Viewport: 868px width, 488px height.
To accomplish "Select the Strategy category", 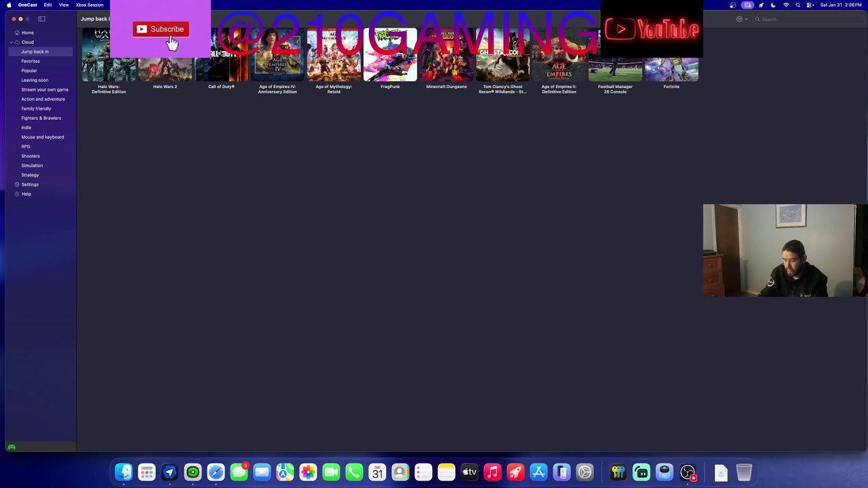I will pos(30,175).
